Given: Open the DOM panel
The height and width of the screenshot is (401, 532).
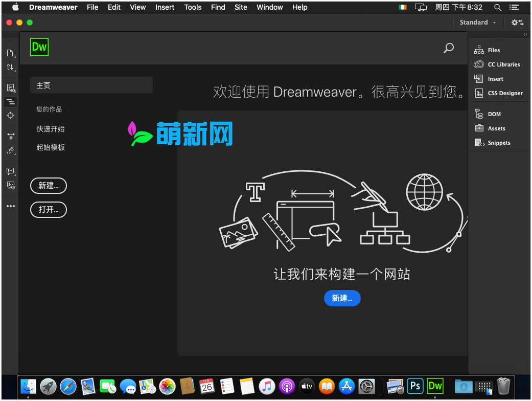Looking at the screenshot, I should (494, 114).
